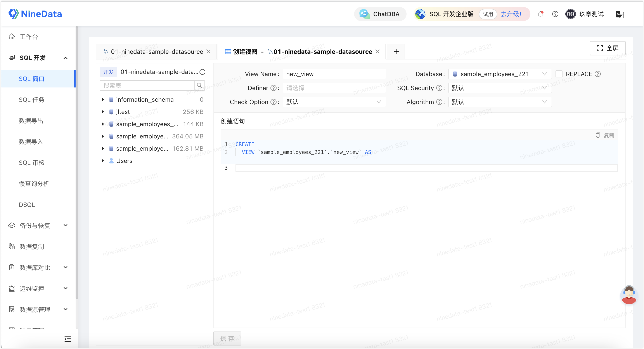This screenshot has height=349, width=644.
Task: Open 数据复制 menu item
Action: coord(32,247)
